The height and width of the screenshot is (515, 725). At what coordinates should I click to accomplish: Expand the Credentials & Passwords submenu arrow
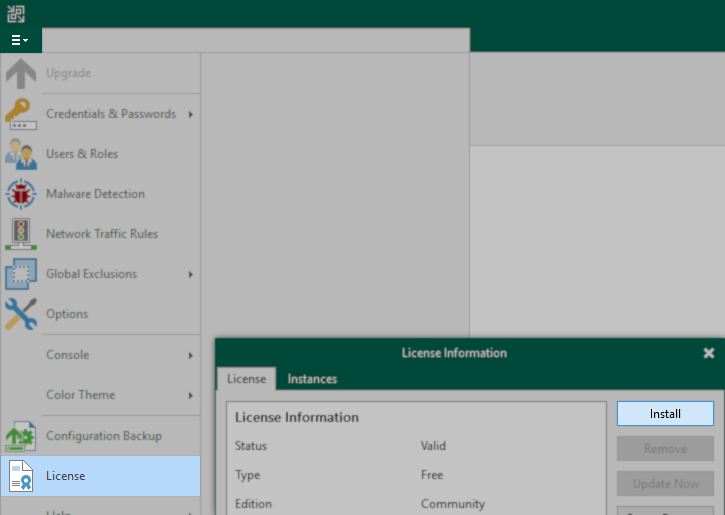[x=190, y=114]
